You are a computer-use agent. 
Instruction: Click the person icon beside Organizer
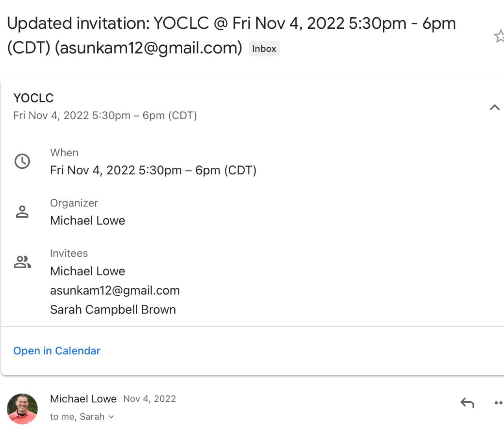tap(22, 212)
